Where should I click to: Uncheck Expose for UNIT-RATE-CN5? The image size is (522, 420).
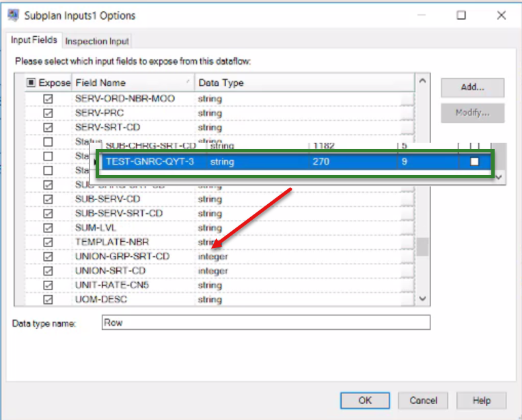(48, 285)
